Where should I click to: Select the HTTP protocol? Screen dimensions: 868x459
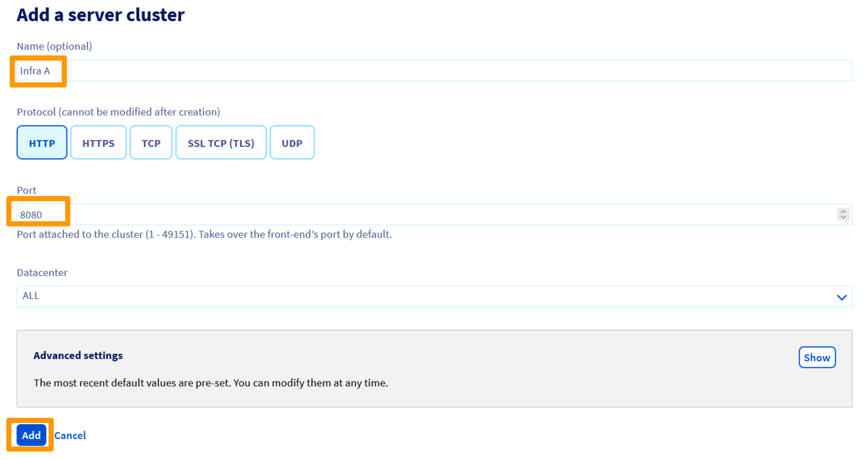coord(42,142)
